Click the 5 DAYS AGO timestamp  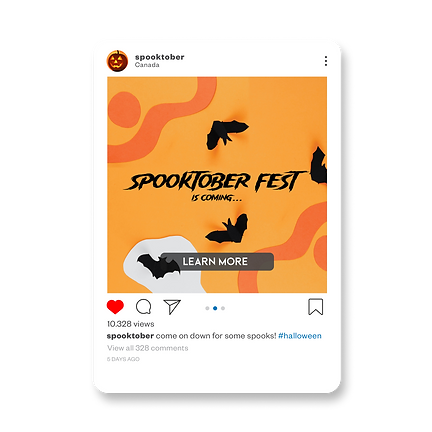coord(123,359)
